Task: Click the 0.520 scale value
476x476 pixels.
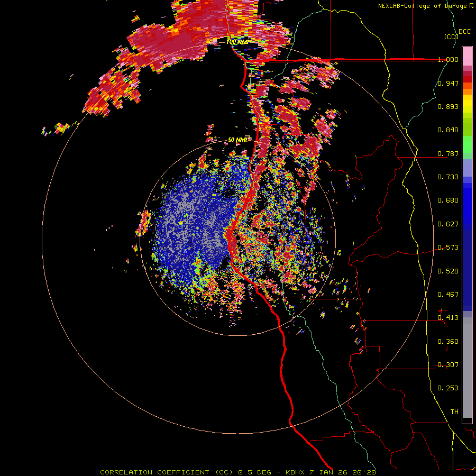Action: (x=448, y=271)
